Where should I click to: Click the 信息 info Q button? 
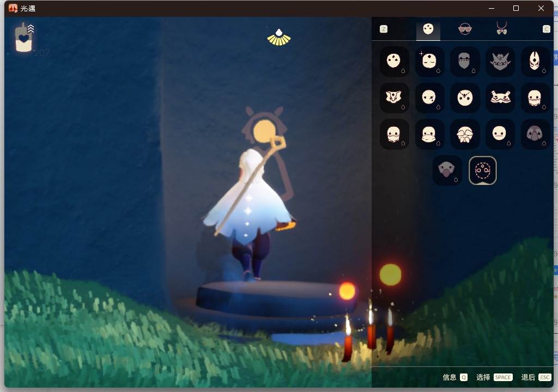coord(455,377)
